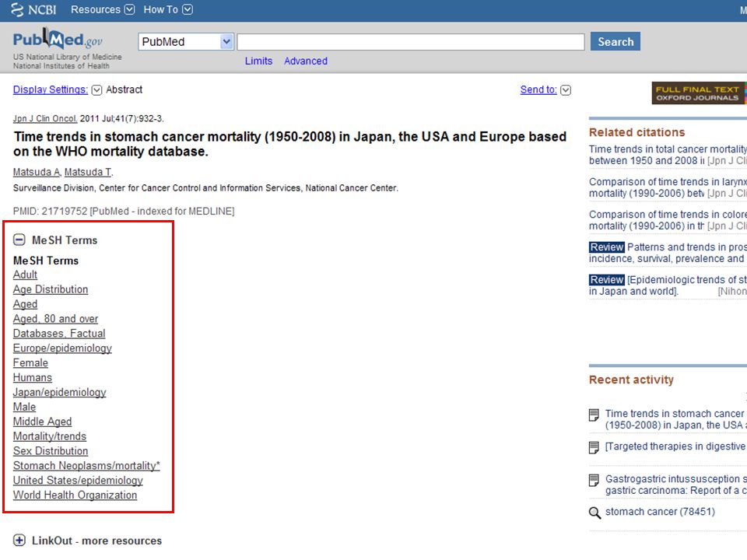
Task: Click magnifier icon beside stomach cancer search
Action: (x=594, y=513)
